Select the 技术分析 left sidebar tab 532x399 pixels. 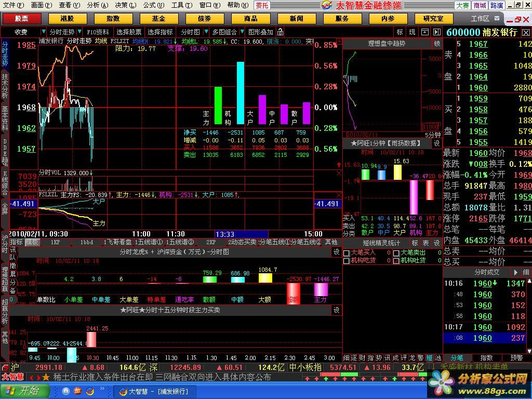pos(5,86)
